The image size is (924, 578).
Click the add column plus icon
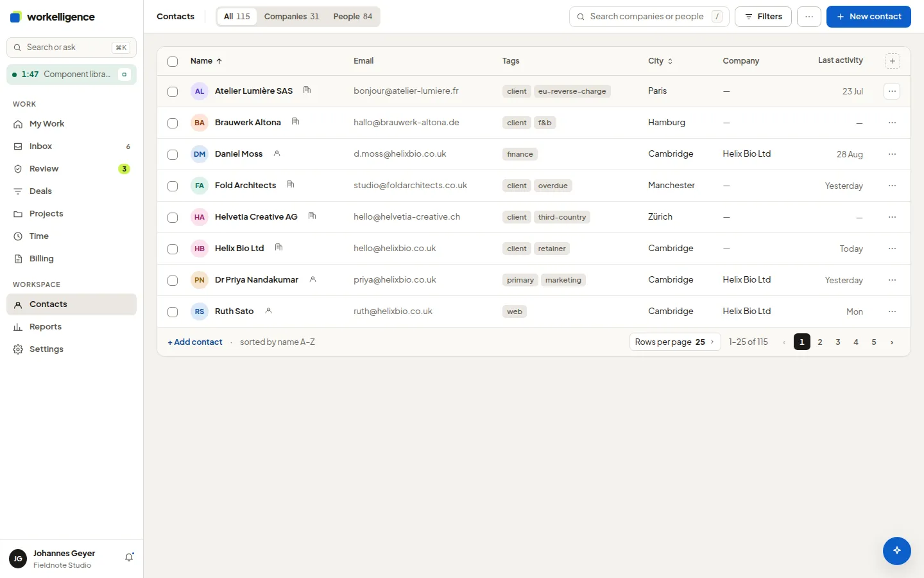tap(892, 61)
